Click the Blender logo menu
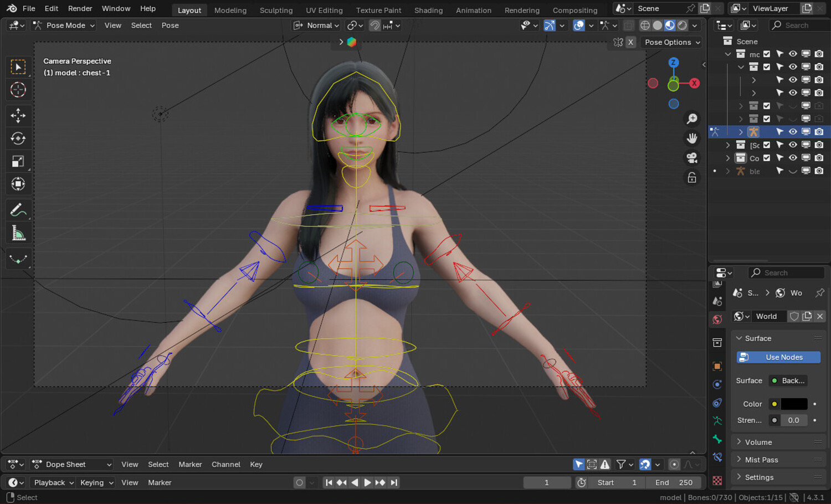 [12, 8]
